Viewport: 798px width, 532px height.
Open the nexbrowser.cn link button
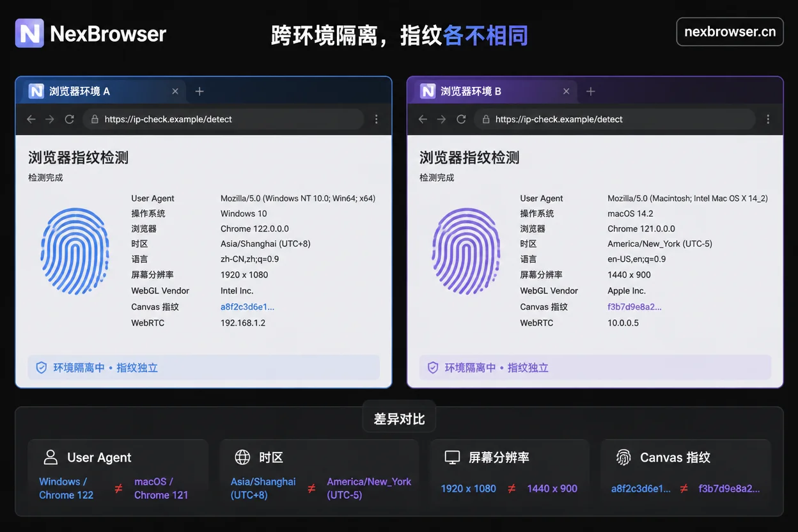[730, 32]
